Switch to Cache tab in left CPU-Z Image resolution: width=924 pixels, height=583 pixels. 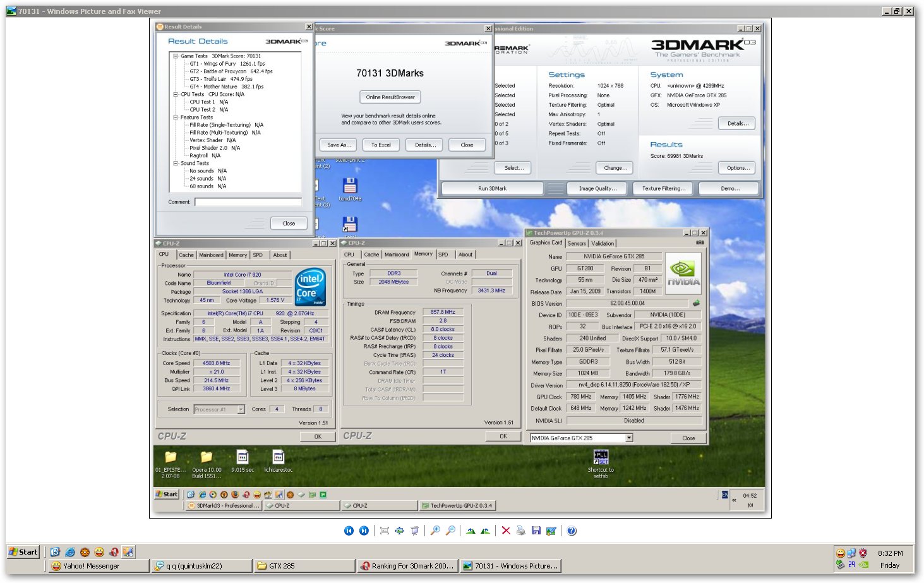[186, 255]
